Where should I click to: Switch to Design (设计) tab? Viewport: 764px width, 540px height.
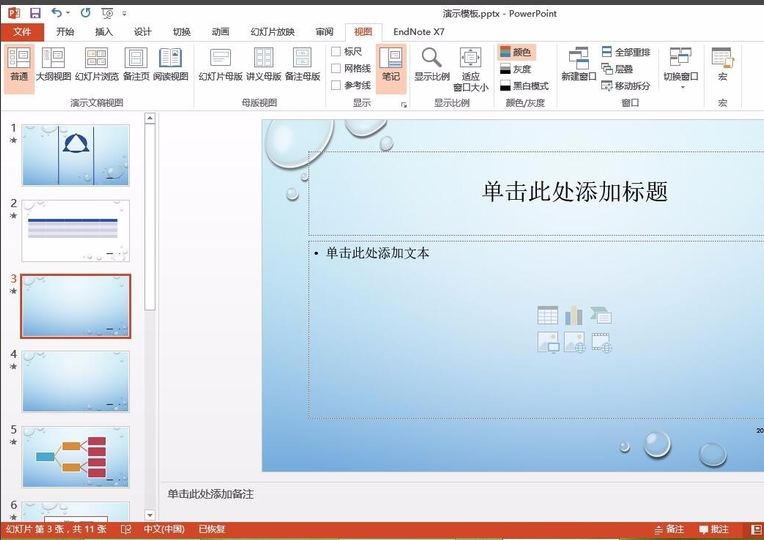[x=143, y=32]
